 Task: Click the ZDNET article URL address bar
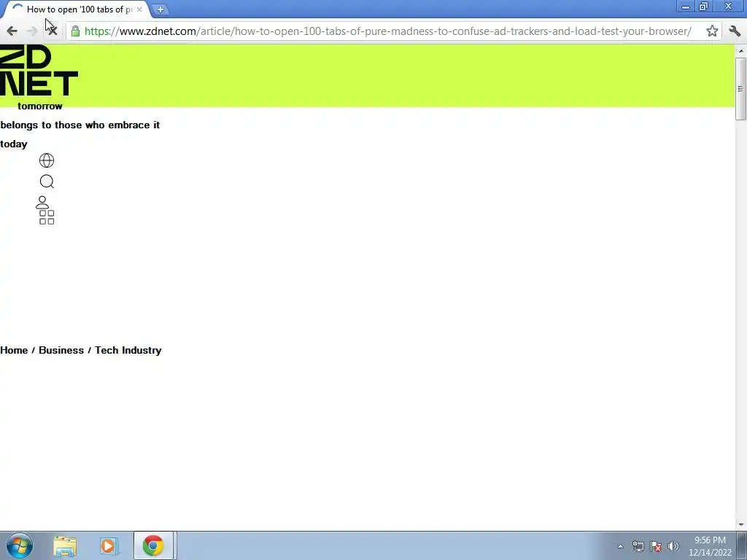pyautogui.click(x=388, y=31)
